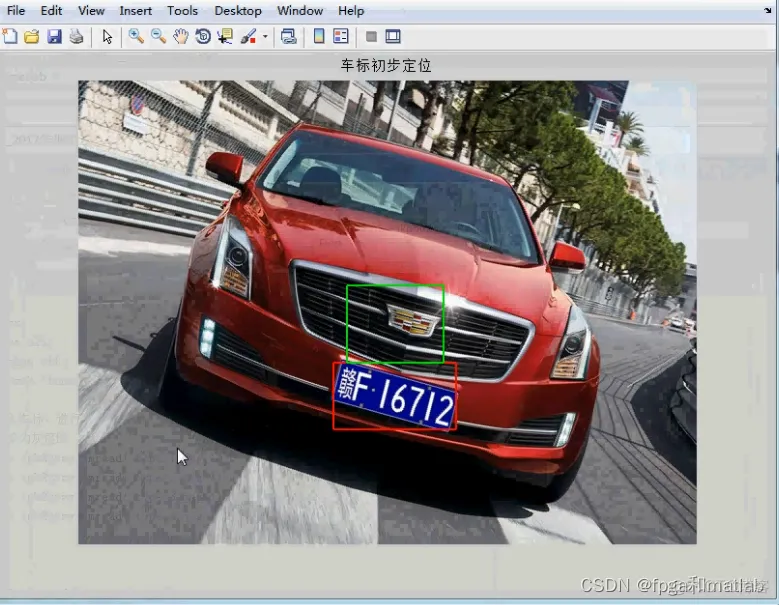Open a file with the folder icon
The height and width of the screenshot is (605, 779).
(32, 36)
